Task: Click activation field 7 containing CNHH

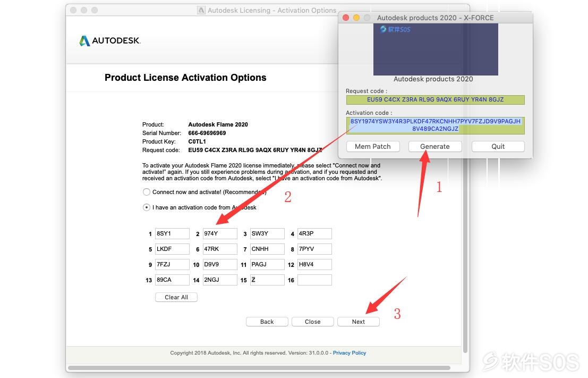Action: click(x=267, y=249)
